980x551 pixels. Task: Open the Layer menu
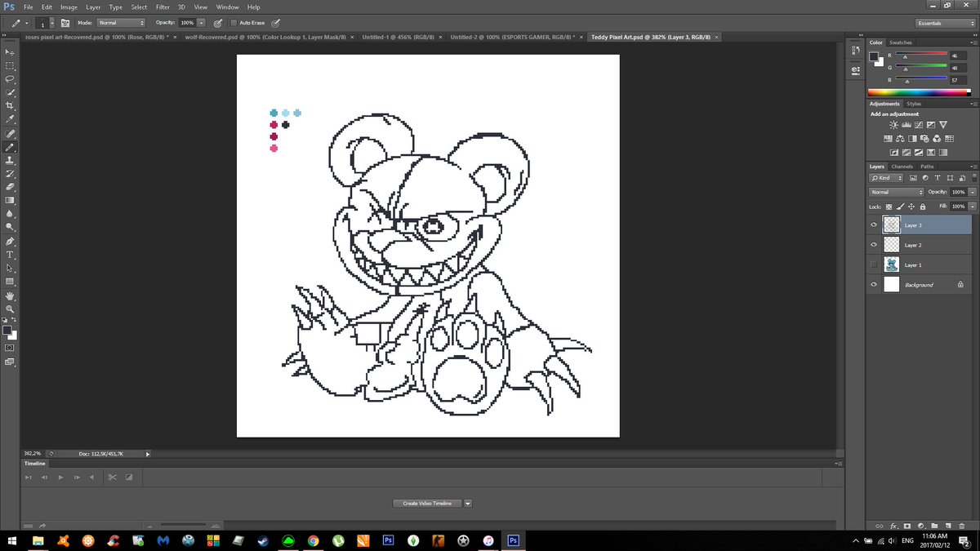93,7
